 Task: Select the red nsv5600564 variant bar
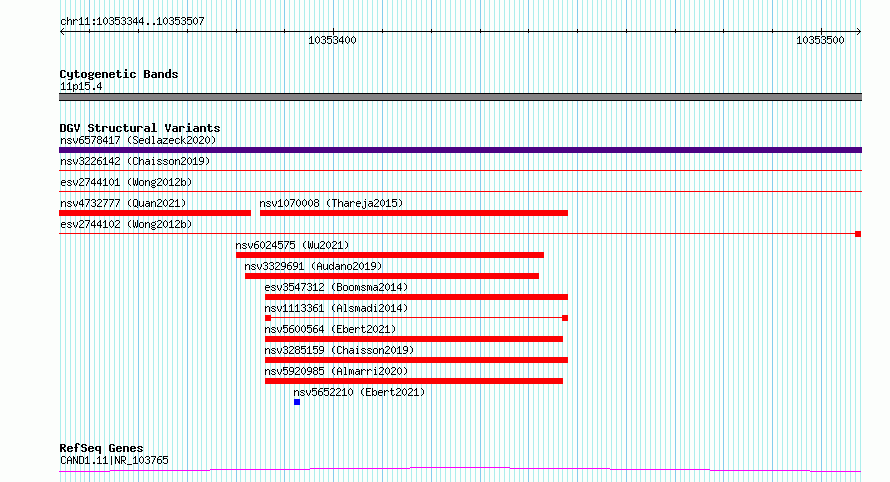414,339
